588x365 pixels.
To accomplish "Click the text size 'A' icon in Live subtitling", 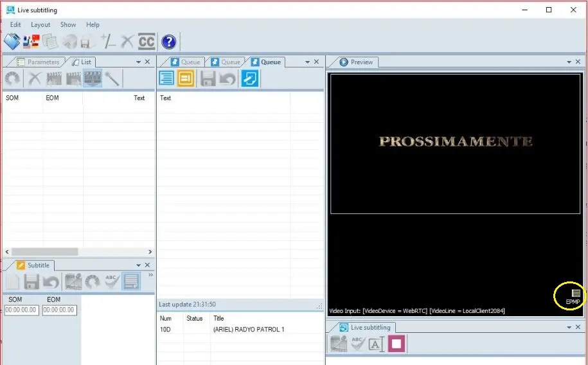I will pos(376,344).
